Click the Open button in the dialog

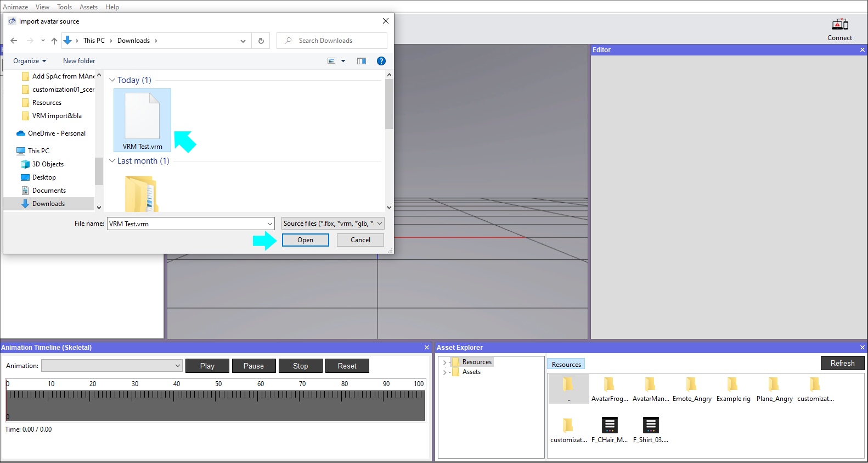[305, 240]
